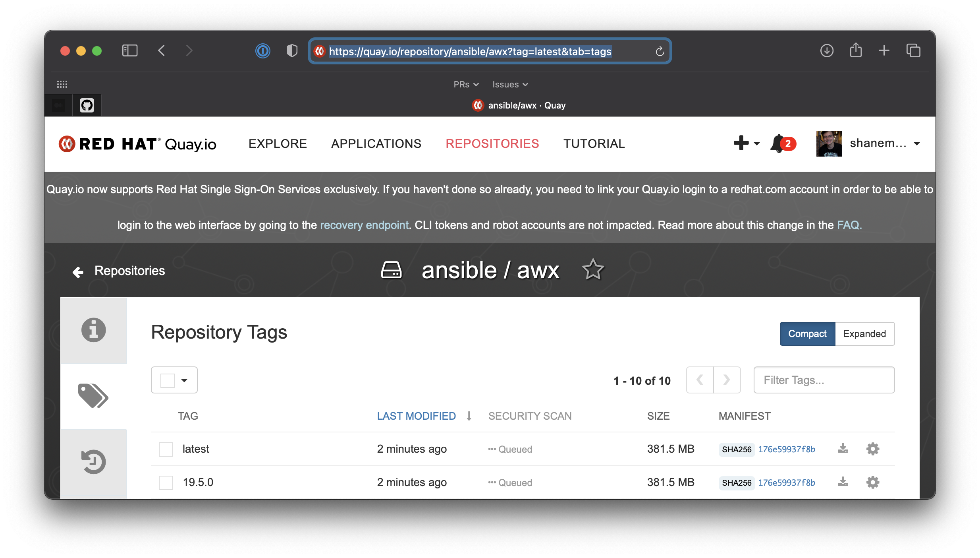The image size is (980, 558).
Task: Check the checkbox for the latest tag
Action: pyautogui.click(x=166, y=449)
